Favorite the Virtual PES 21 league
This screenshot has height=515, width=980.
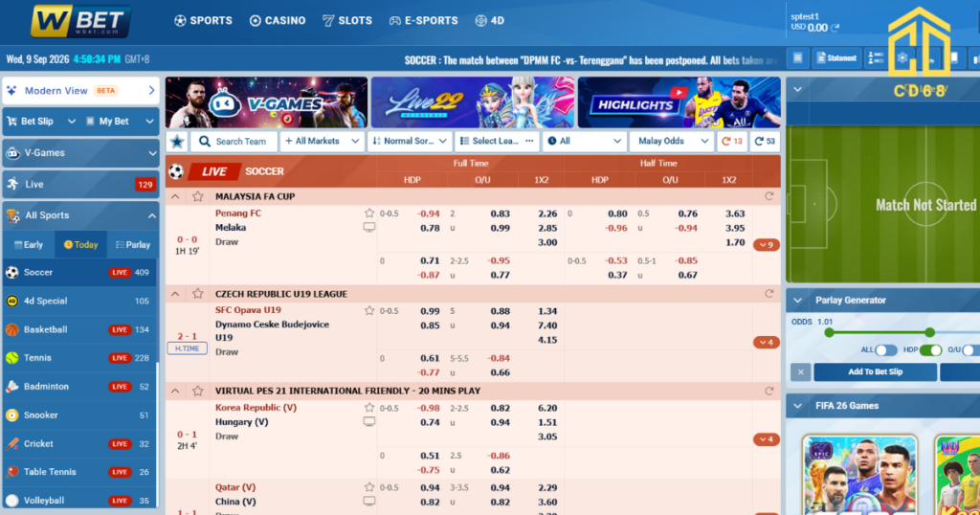pyautogui.click(x=197, y=392)
